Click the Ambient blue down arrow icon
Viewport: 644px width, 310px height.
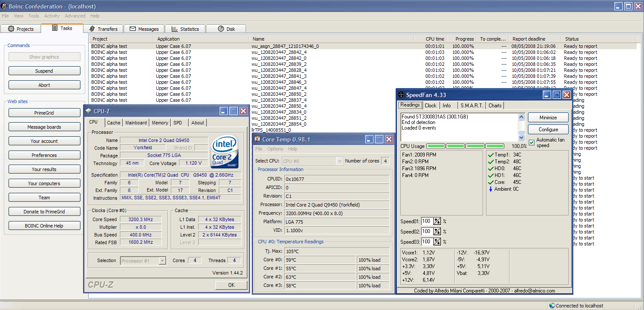pyautogui.click(x=490, y=189)
